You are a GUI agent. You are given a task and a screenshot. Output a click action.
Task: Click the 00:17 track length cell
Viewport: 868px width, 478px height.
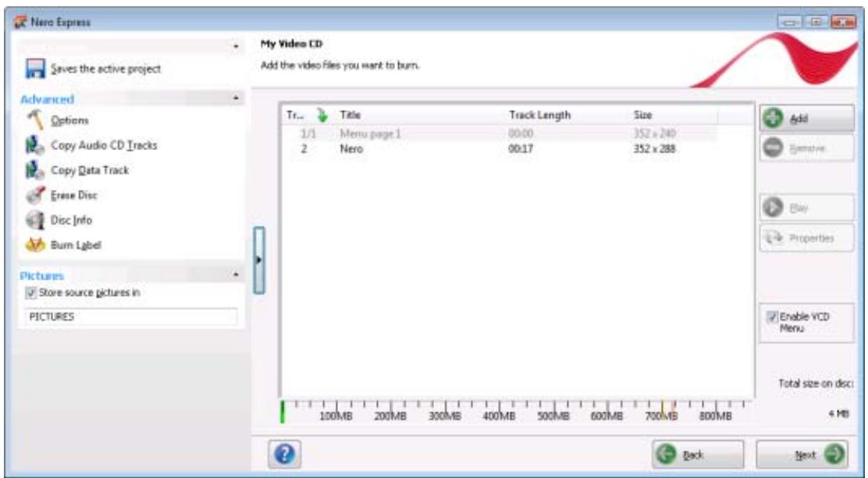(521, 149)
